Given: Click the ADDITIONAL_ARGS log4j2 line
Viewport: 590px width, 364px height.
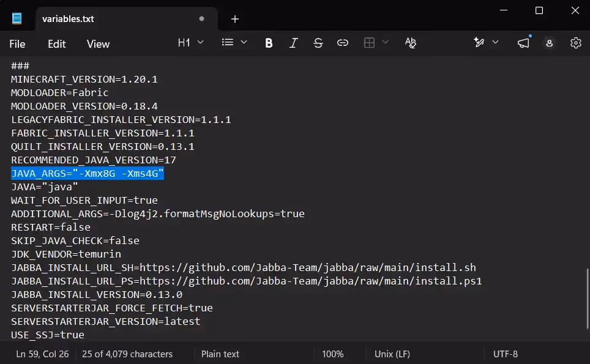Looking at the screenshot, I should [x=158, y=214].
